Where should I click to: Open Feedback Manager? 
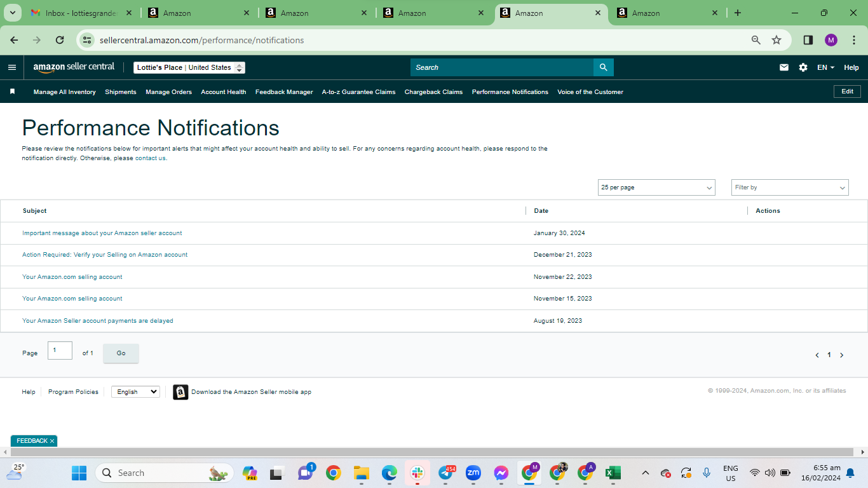coord(284,92)
